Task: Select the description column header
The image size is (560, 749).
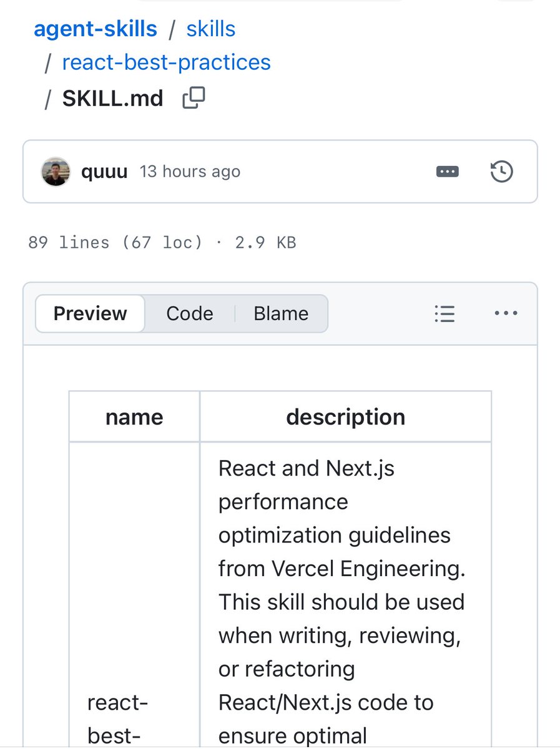Action: pos(346,417)
